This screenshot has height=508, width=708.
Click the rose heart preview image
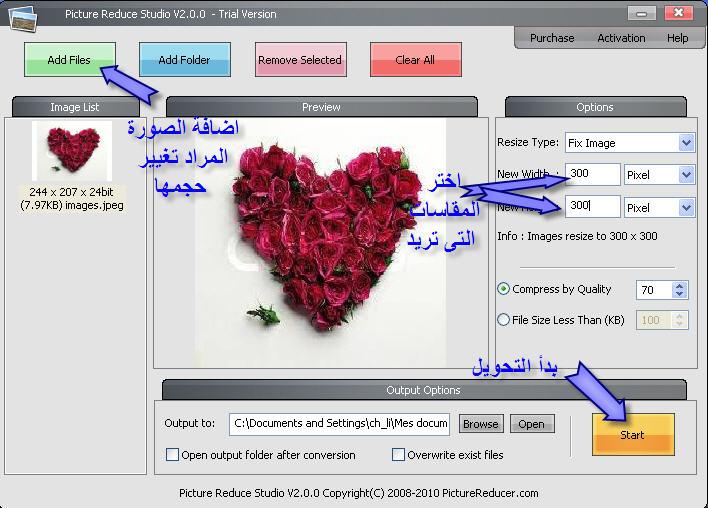click(x=321, y=243)
